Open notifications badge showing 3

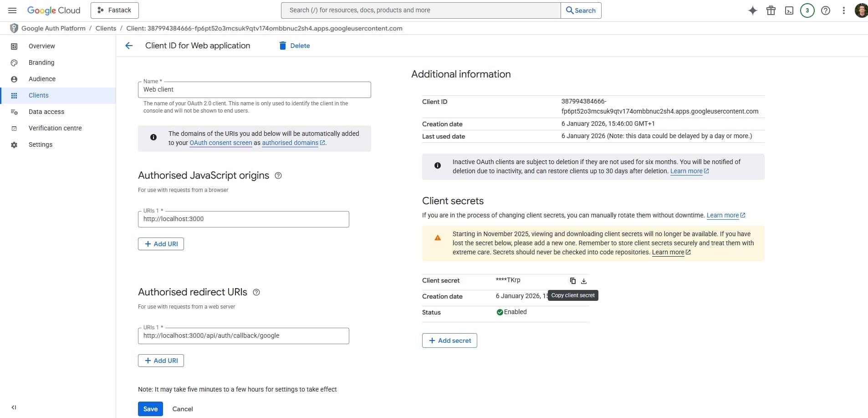pyautogui.click(x=807, y=10)
